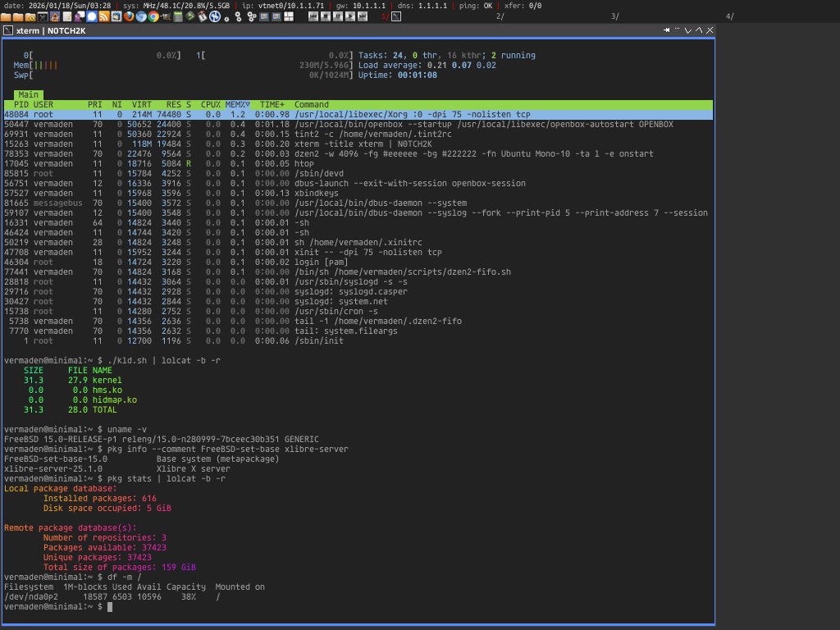The image size is (840, 630).
Task: Switch to desktop 3/ in the pager
Action: (615, 16)
